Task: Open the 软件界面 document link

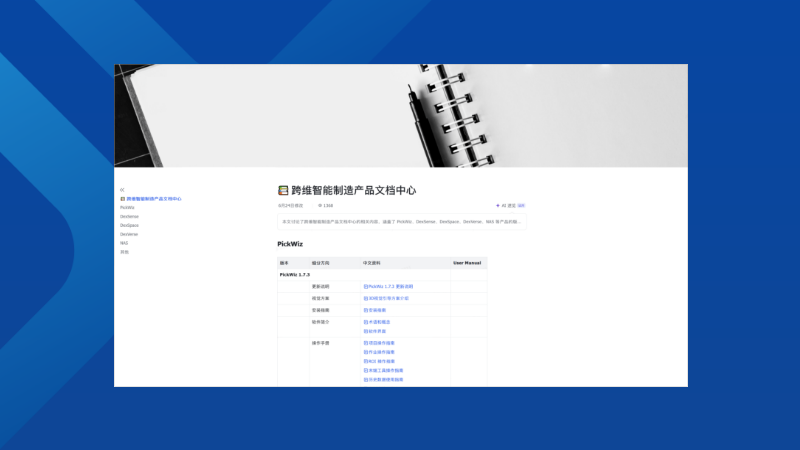Action: (374, 332)
